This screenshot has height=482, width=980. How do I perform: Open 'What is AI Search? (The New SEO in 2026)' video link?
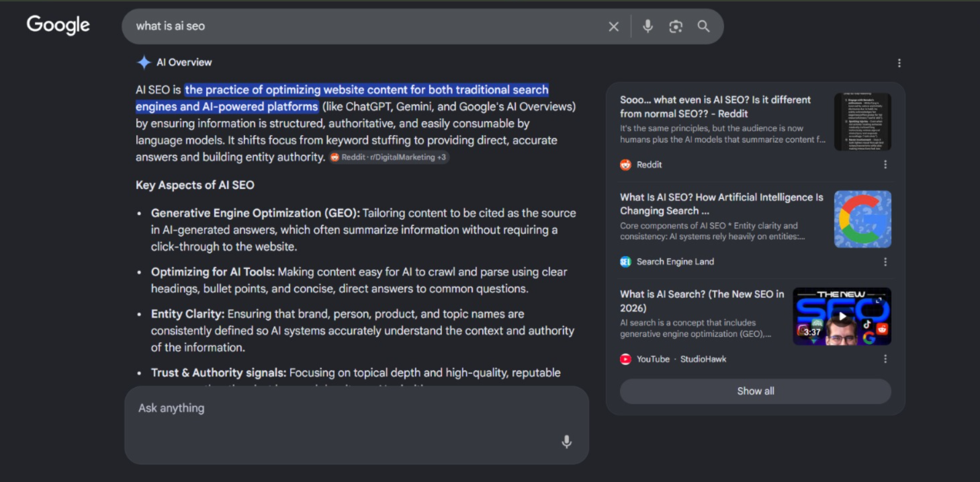[x=702, y=301]
